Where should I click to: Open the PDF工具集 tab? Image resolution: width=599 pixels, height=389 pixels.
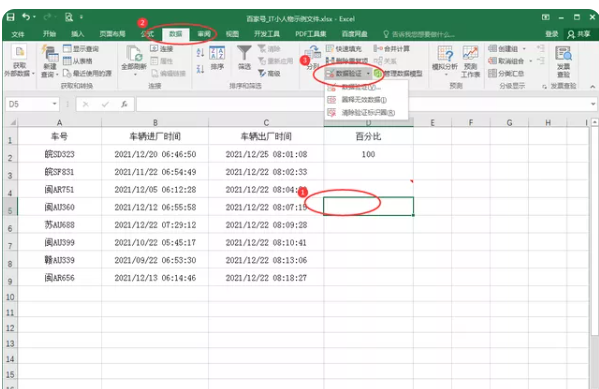pos(311,34)
